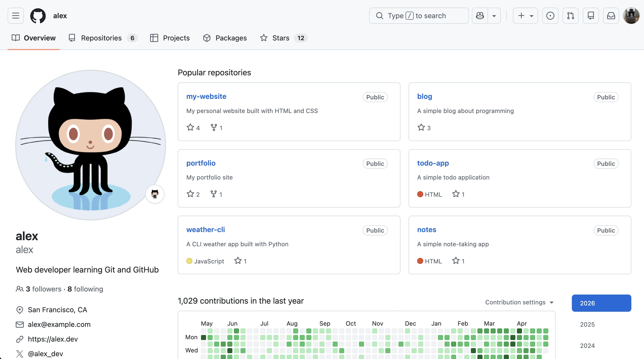Open the 8 following link
Viewport: 644px width, 359px height.
(x=85, y=289)
